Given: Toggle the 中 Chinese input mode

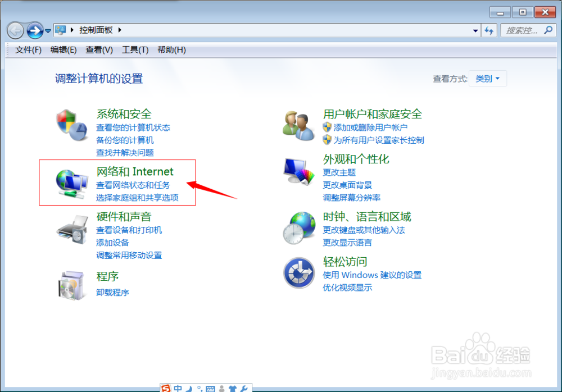Looking at the screenshot, I should [178, 389].
